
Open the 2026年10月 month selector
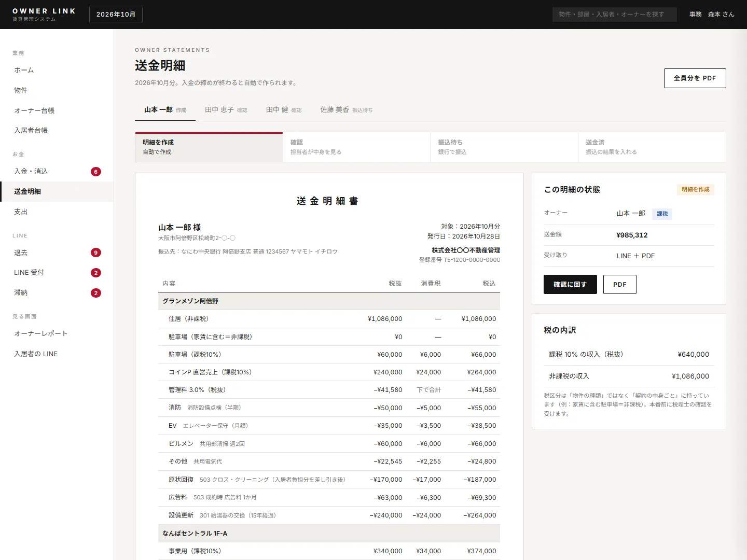pos(116,15)
